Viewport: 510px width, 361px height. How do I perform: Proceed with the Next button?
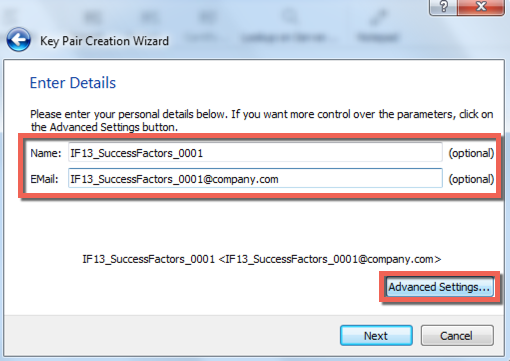(x=376, y=335)
